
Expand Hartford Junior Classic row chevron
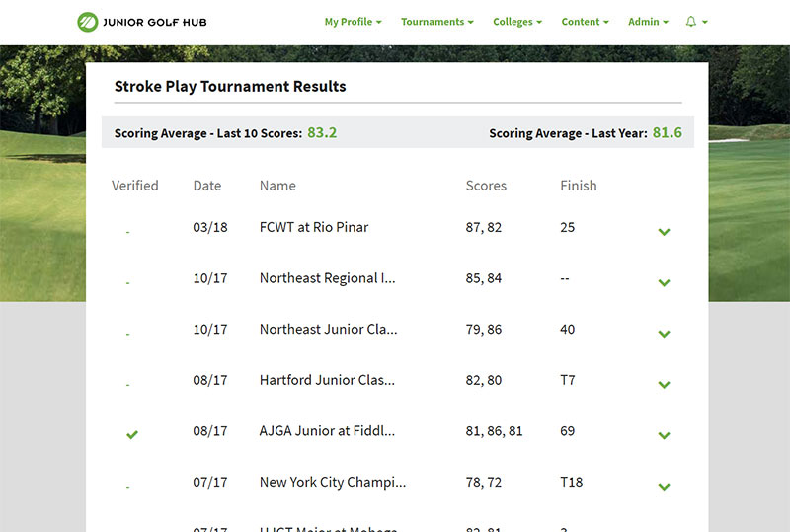pos(664,385)
